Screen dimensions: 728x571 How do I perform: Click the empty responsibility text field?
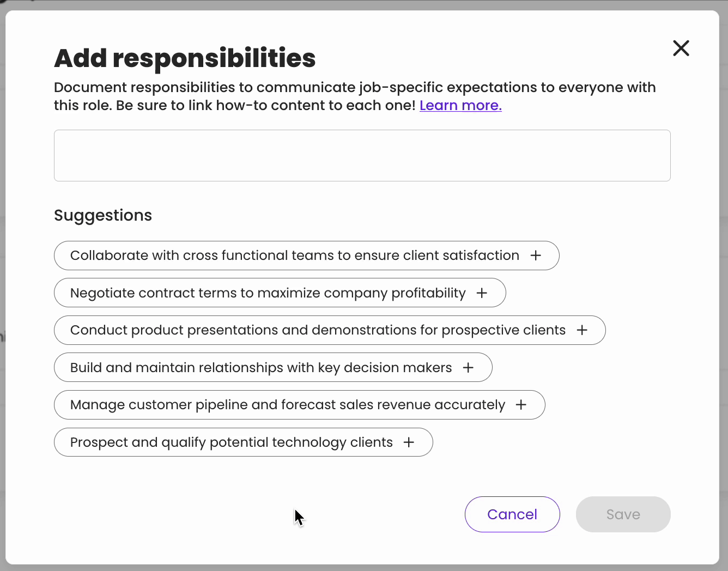click(x=362, y=155)
